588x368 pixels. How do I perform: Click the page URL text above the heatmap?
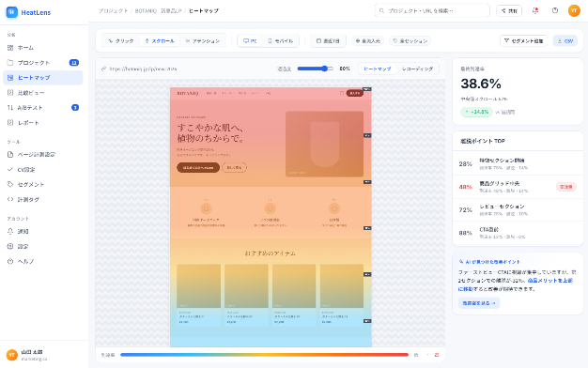point(143,69)
